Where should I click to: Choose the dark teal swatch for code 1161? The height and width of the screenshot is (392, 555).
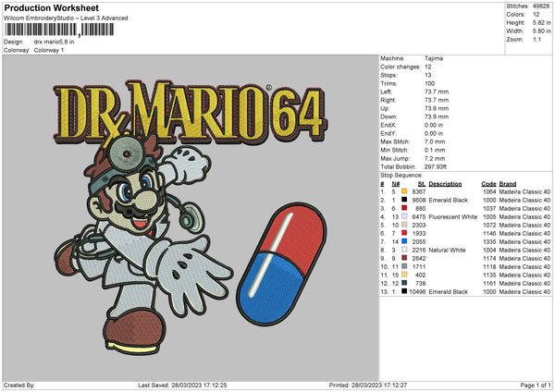[x=404, y=283]
